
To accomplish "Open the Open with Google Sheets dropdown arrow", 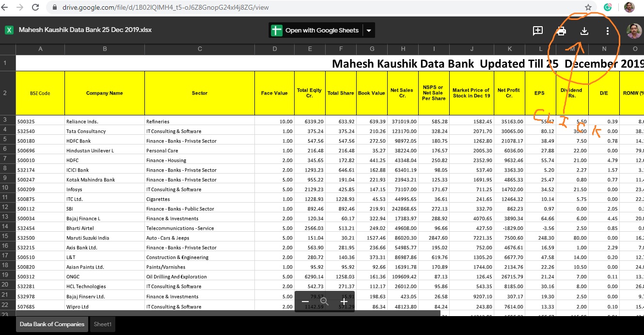I will (x=368, y=30).
